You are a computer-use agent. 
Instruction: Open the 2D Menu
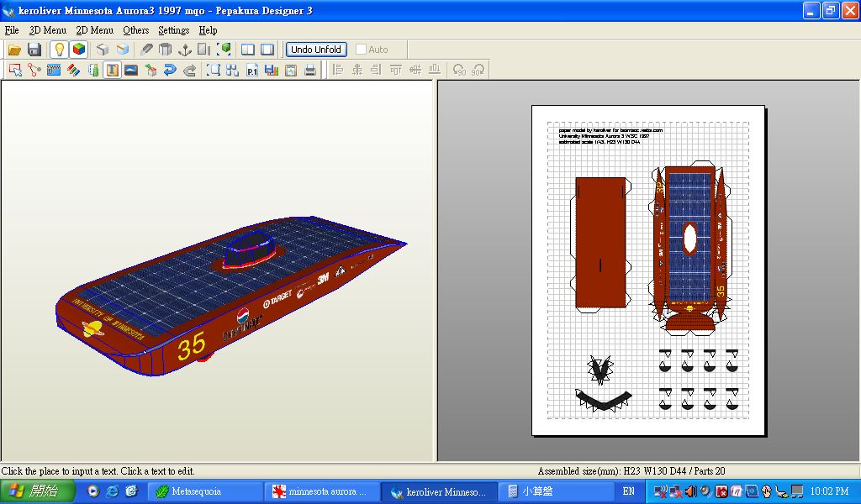point(94,30)
